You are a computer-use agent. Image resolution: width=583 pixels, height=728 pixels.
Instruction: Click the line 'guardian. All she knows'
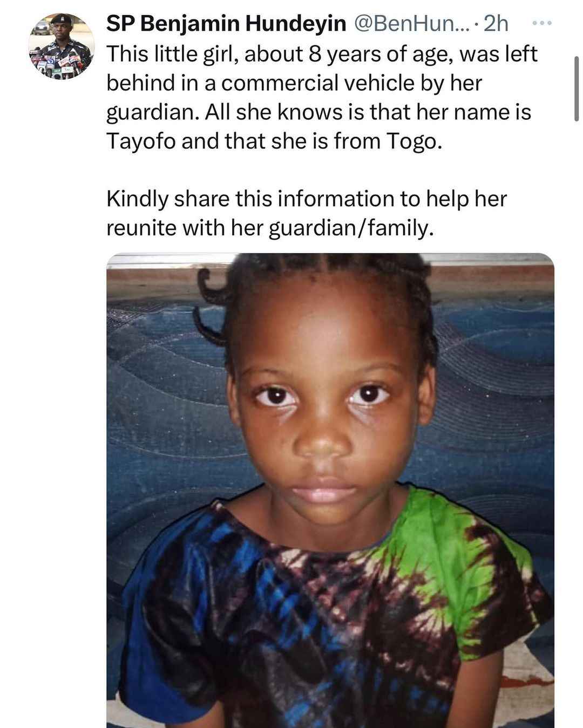(319, 112)
